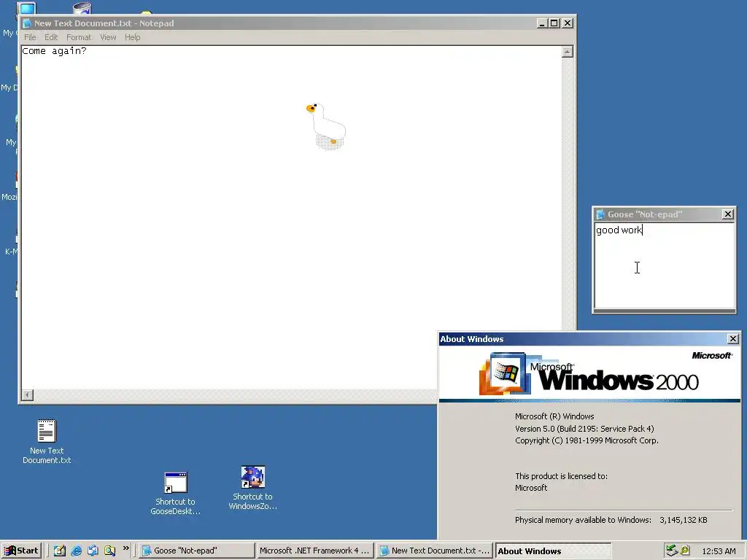Click the "This product is licensed to:" text
The width and height of the screenshot is (747, 560).
click(561, 475)
